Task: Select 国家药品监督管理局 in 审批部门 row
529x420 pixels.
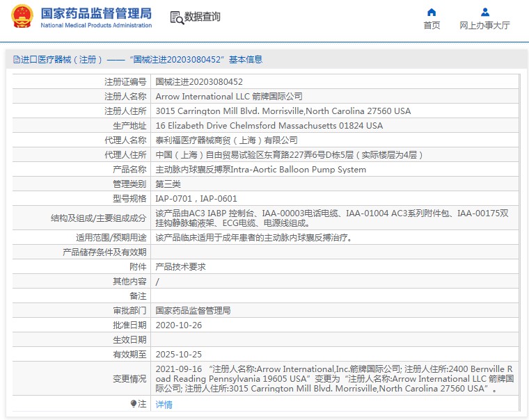Action: pos(193,310)
